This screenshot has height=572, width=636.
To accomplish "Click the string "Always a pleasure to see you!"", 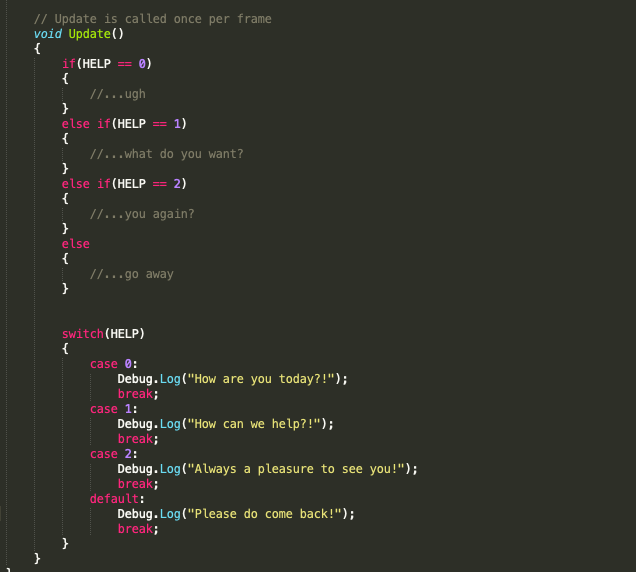I will [x=296, y=469].
